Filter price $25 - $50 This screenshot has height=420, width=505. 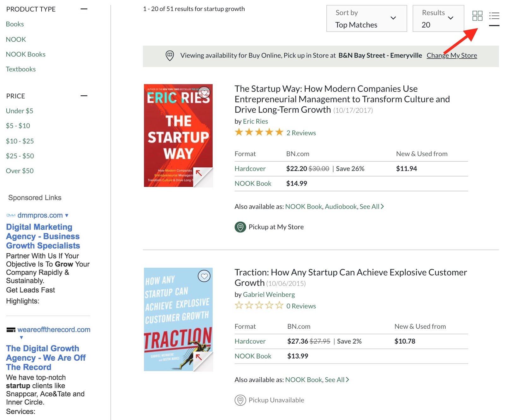coord(20,156)
